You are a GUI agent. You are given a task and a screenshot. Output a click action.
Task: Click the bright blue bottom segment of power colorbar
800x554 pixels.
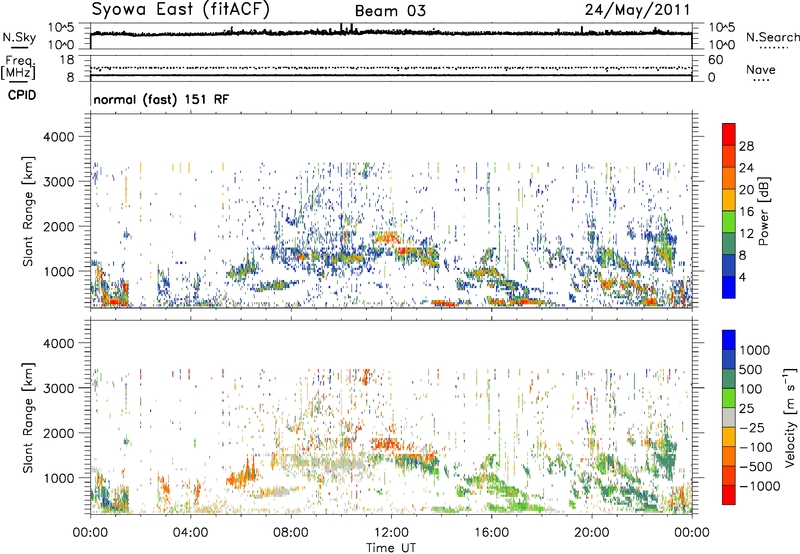click(729, 288)
